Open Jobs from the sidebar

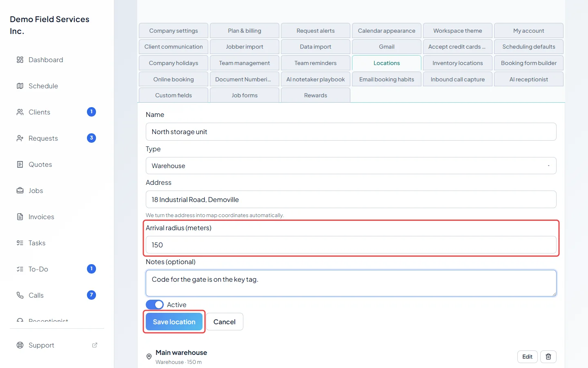(x=57, y=191)
